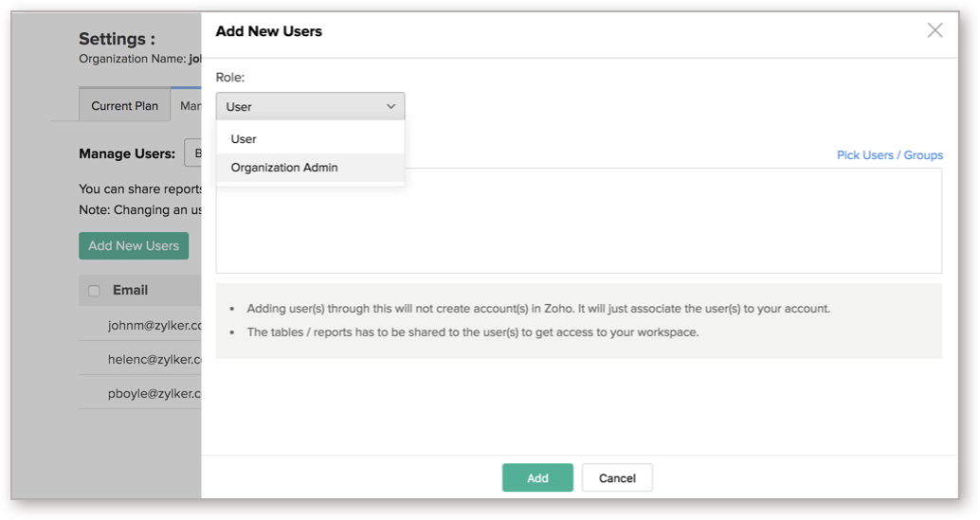This screenshot has width=980, height=520.
Task: Click the Role dropdown chevron arrow
Action: (390, 107)
